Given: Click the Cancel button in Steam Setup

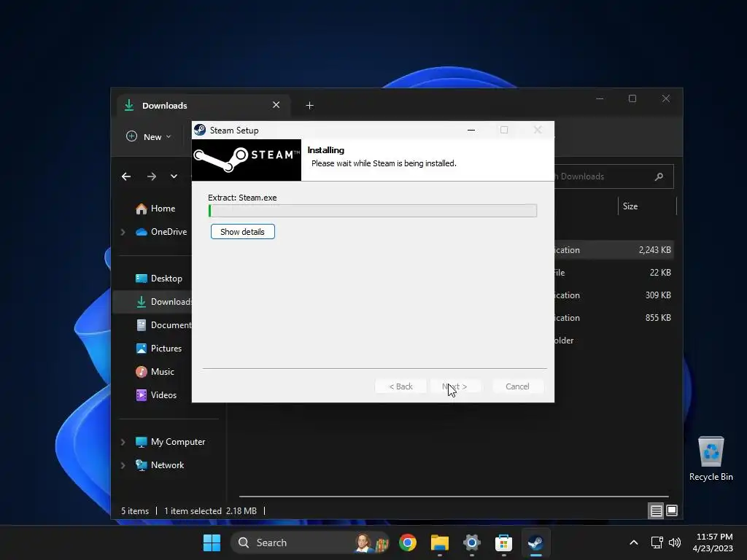Looking at the screenshot, I should pyautogui.click(x=517, y=386).
